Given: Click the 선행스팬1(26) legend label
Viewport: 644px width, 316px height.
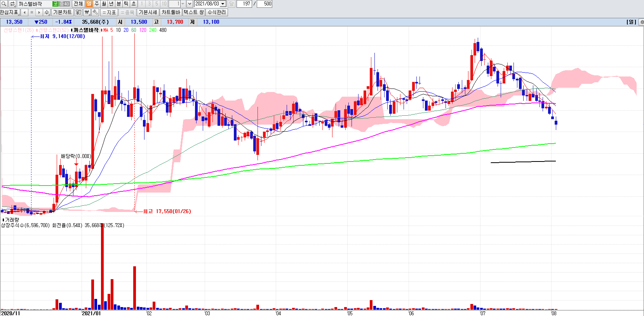Looking at the screenshot, I should click(x=18, y=30).
